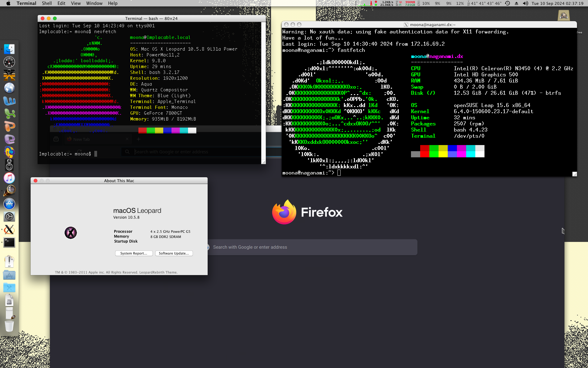588x368 pixels.
Task: Click the System Report button
Action: pos(134,253)
